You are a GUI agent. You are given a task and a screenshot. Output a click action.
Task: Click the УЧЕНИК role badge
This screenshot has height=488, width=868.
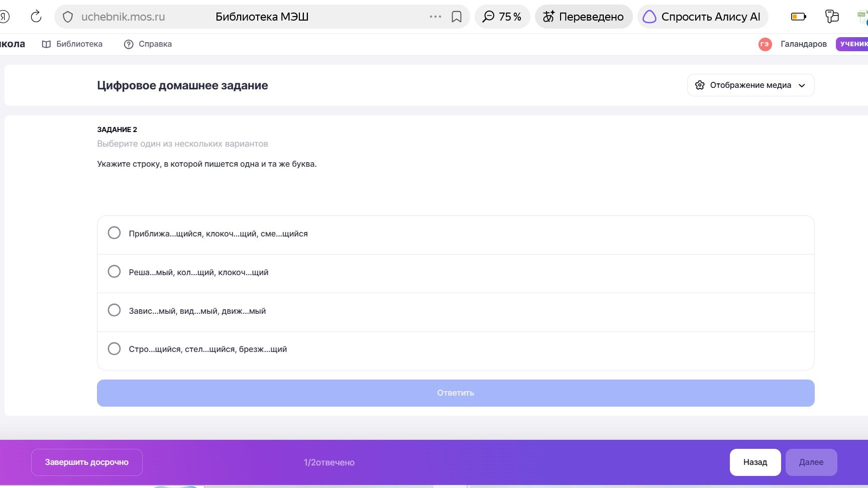[852, 44]
